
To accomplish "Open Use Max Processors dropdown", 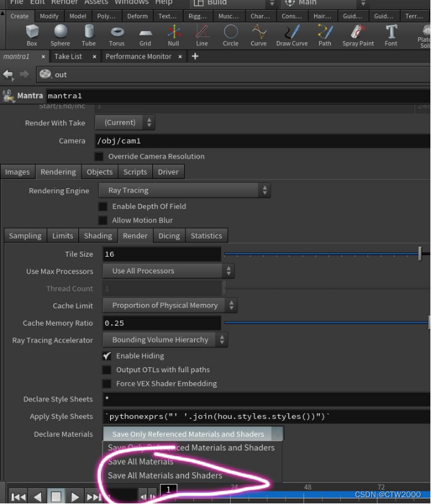I will point(168,271).
